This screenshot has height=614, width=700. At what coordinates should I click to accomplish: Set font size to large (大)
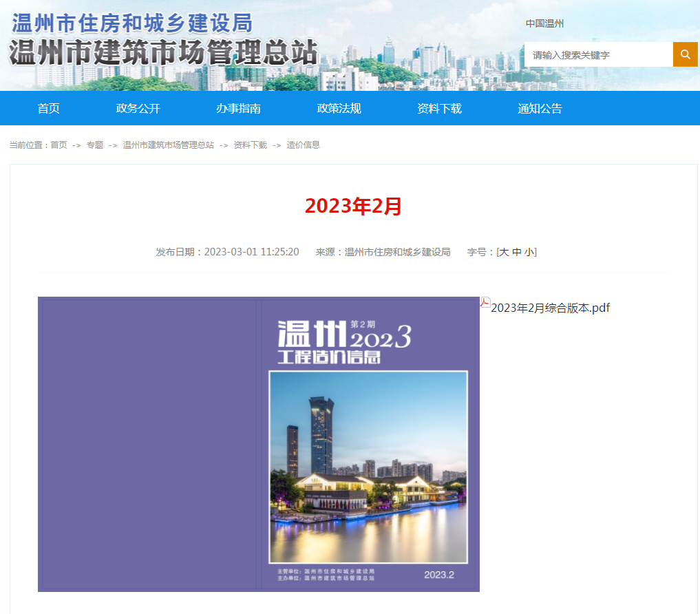click(x=504, y=252)
